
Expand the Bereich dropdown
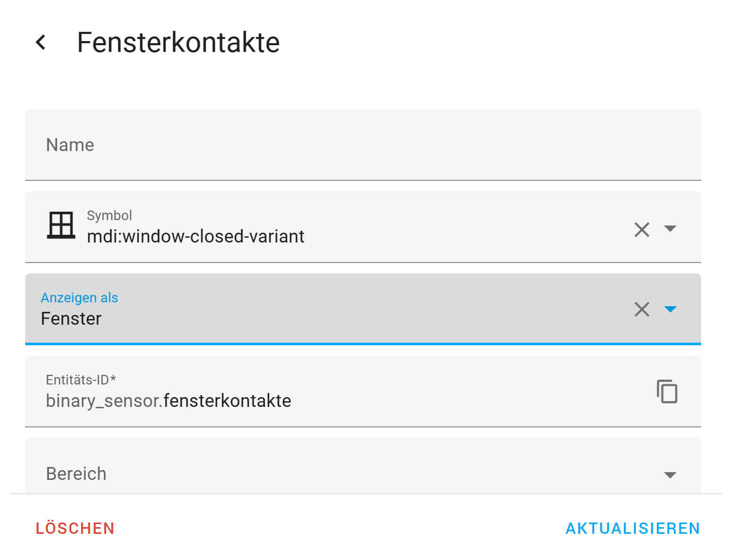[670, 475]
